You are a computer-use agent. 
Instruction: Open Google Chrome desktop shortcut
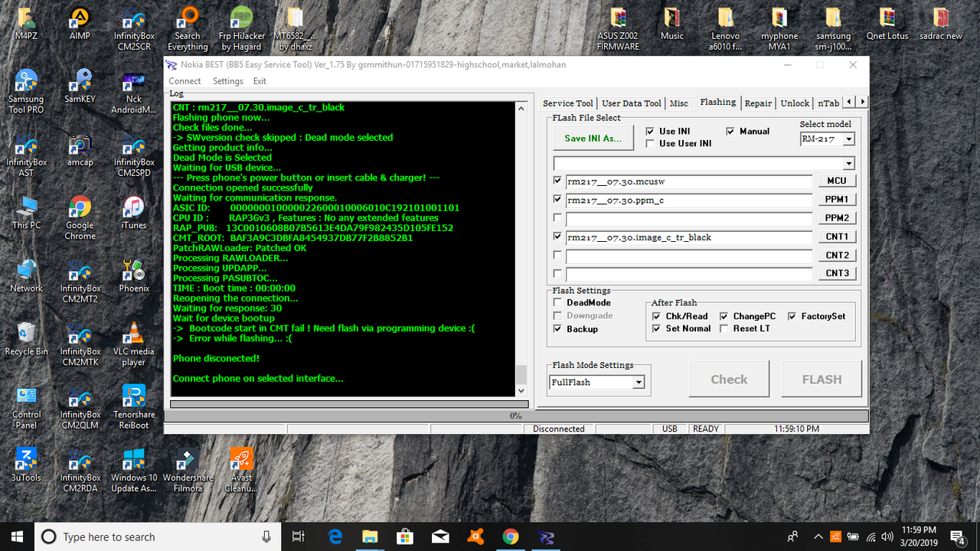(x=80, y=217)
